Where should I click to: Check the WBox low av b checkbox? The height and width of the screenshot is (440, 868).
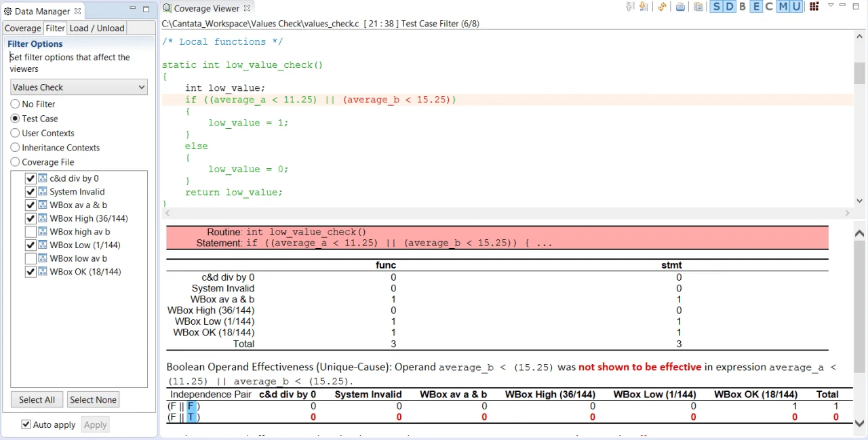(30, 258)
